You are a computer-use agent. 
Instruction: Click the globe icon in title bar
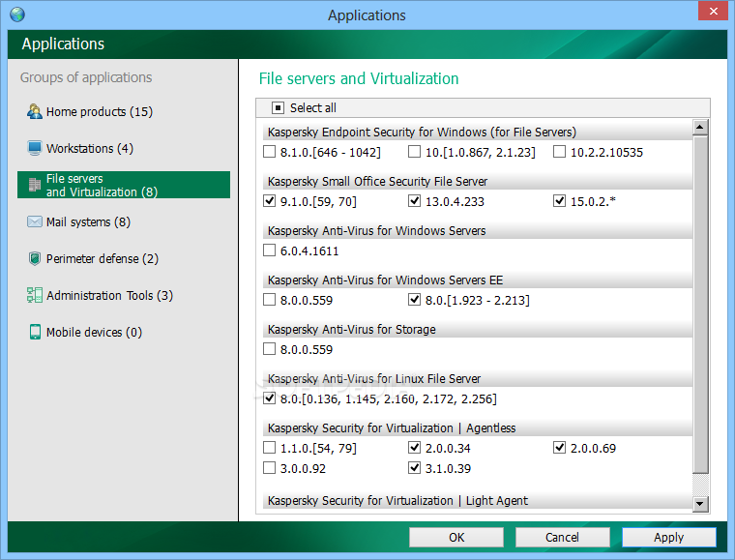point(17,15)
